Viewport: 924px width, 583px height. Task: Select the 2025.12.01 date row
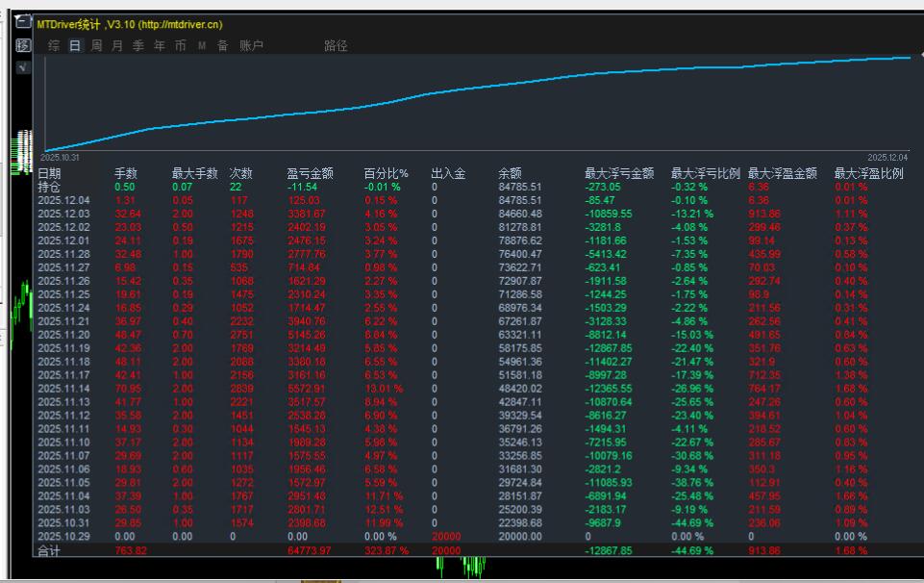point(63,241)
